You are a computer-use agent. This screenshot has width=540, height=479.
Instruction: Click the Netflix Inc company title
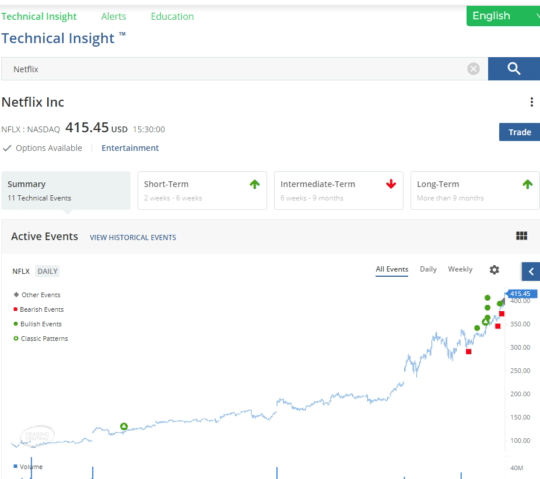[33, 102]
